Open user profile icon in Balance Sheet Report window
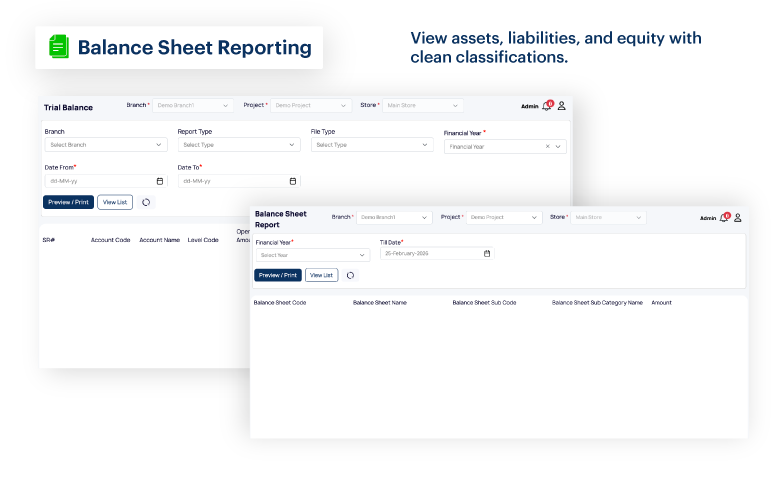Image resolution: width=780 pixels, height=490 pixels. [x=738, y=218]
